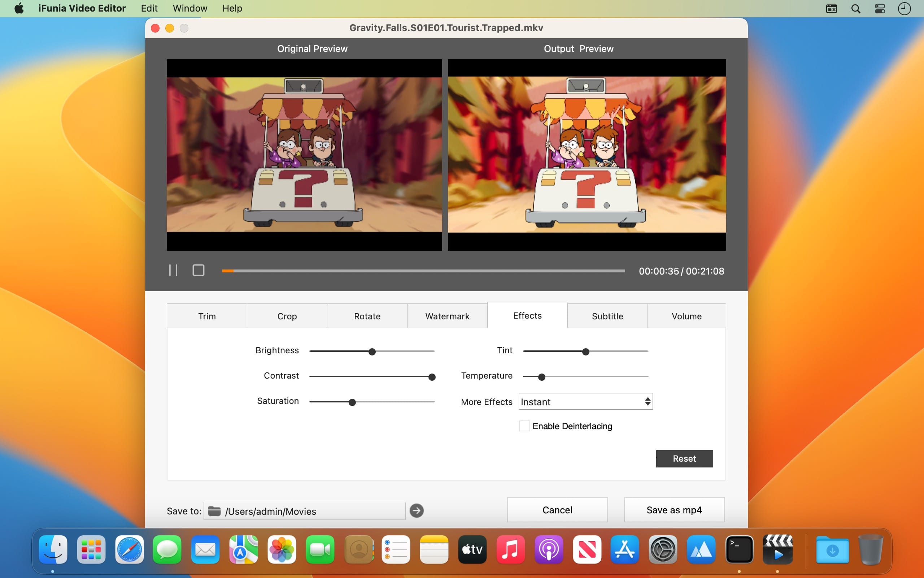Open Podcasts from the Dock
Image resolution: width=924 pixels, height=578 pixels.
click(x=549, y=549)
